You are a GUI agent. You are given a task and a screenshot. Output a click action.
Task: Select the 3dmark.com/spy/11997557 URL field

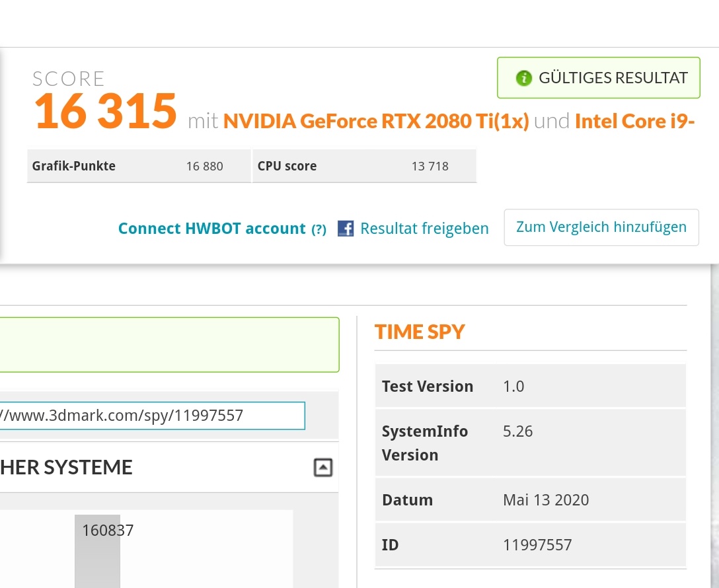pos(152,416)
